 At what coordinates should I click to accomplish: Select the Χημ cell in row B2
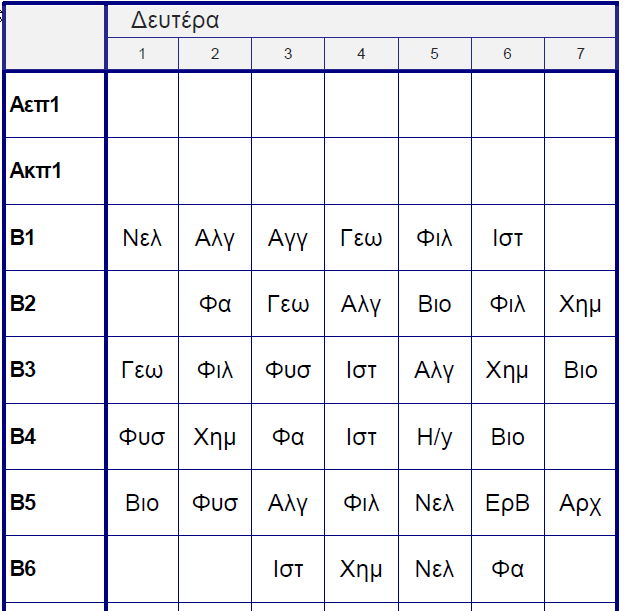(580, 304)
